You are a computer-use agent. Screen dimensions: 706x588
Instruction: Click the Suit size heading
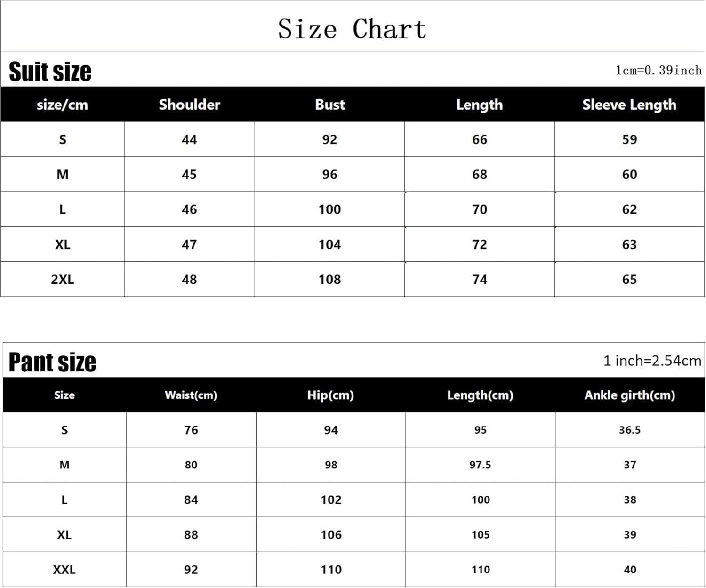[x=50, y=72]
